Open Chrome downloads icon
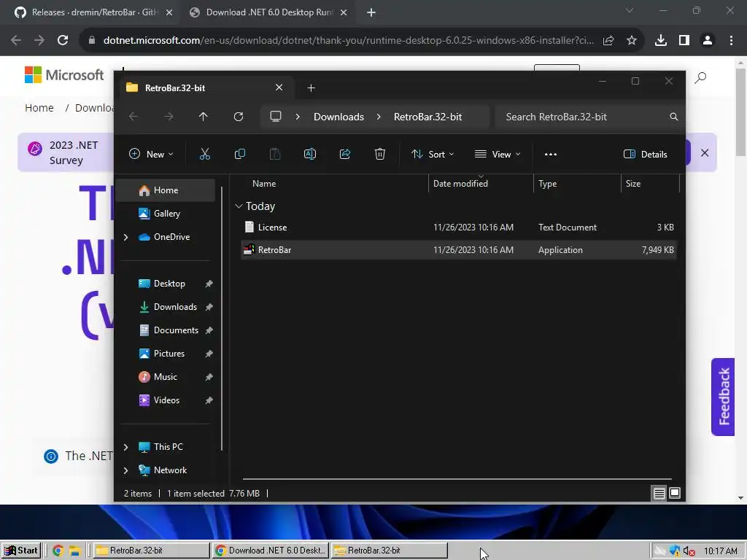The width and height of the screenshot is (747, 560). pos(661,41)
